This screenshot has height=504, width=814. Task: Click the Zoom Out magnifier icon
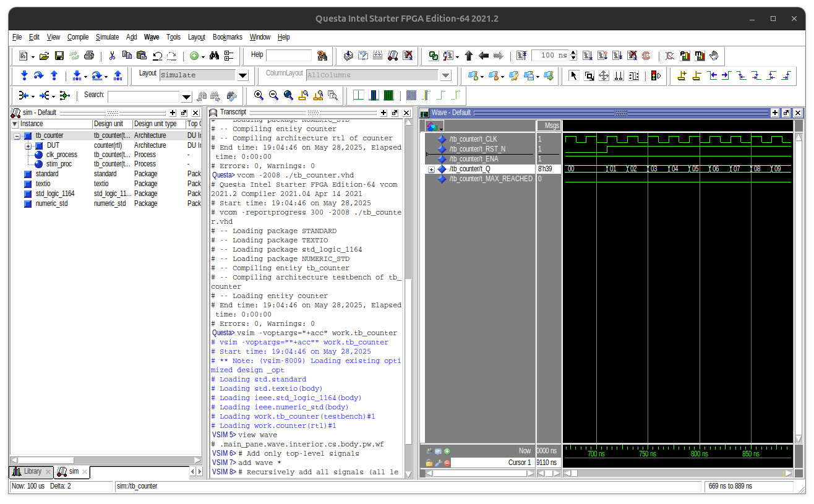point(273,95)
